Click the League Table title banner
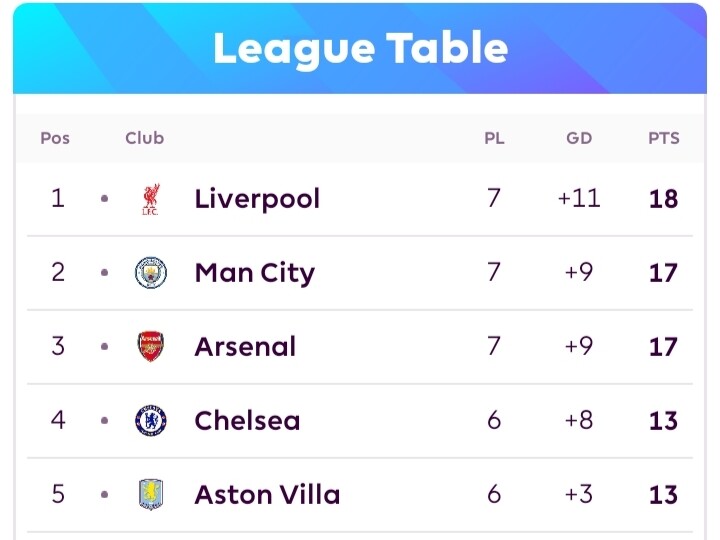Screen dimensions: 720x540 [360, 48]
